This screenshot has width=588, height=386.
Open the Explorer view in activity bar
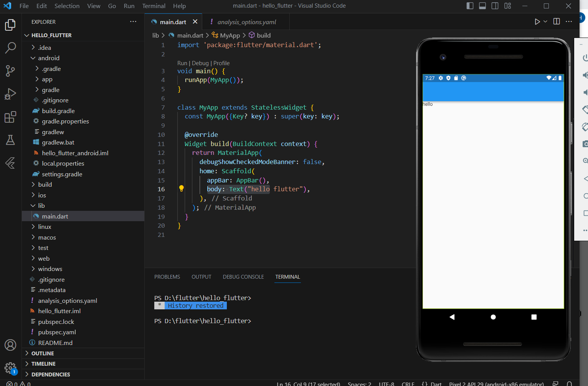point(10,25)
